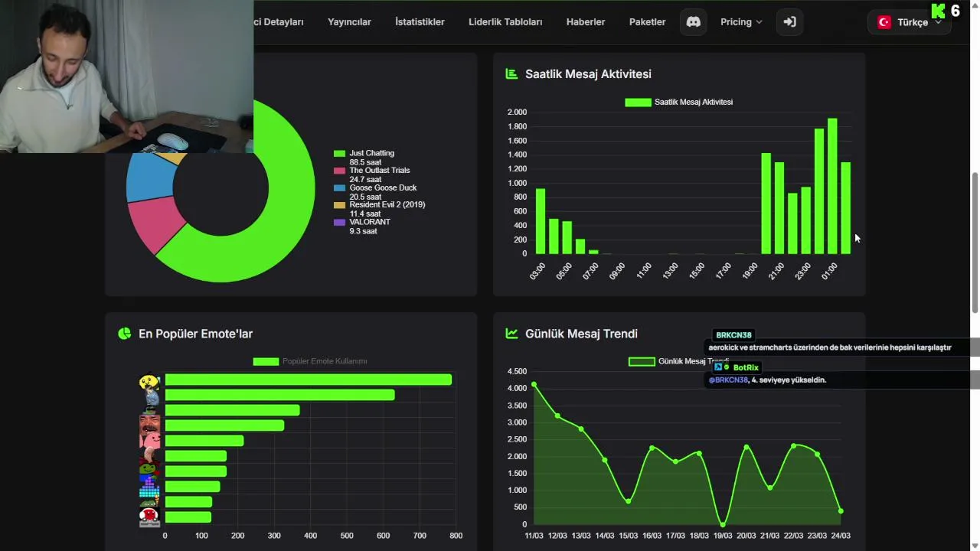The width and height of the screenshot is (980, 551).
Task: Click the BRKCN38 username in the chat overlay
Action: [734, 335]
